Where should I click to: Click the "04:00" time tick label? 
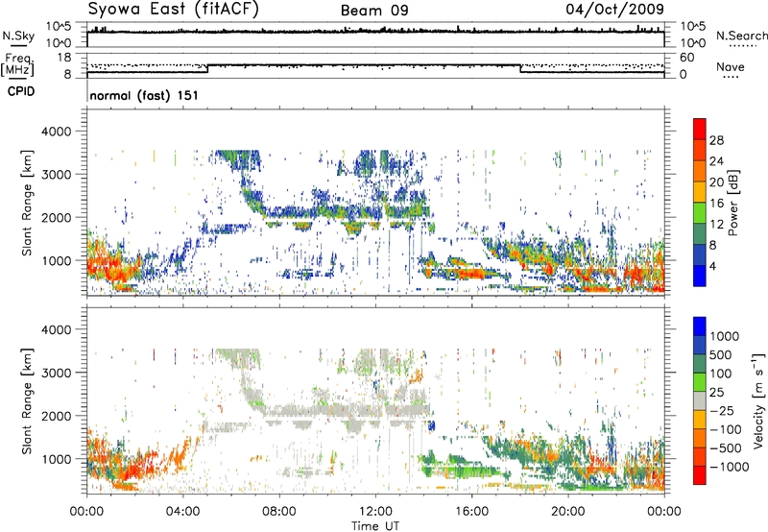click(182, 512)
